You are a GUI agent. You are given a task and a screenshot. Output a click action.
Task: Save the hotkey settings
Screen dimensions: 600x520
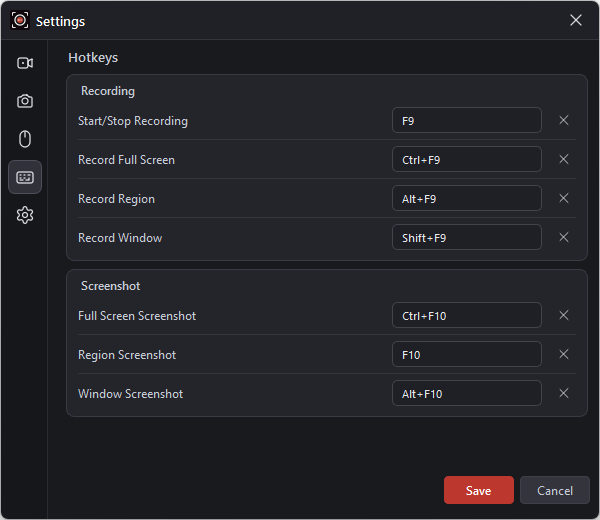(x=479, y=490)
